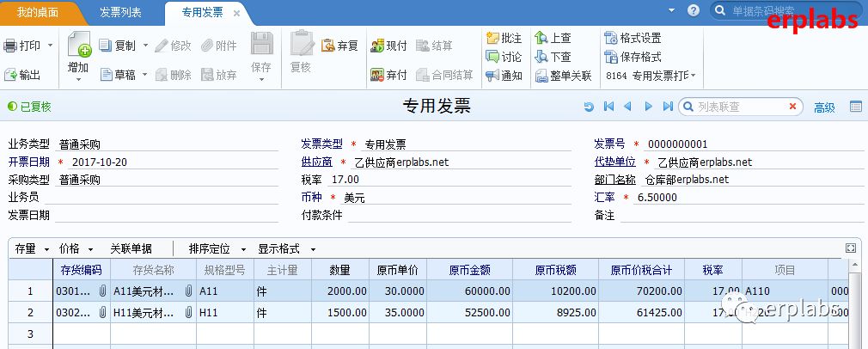Click the 存货编码 column header
Image resolution: width=868 pixels, height=349 pixels.
[x=82, y=270]
